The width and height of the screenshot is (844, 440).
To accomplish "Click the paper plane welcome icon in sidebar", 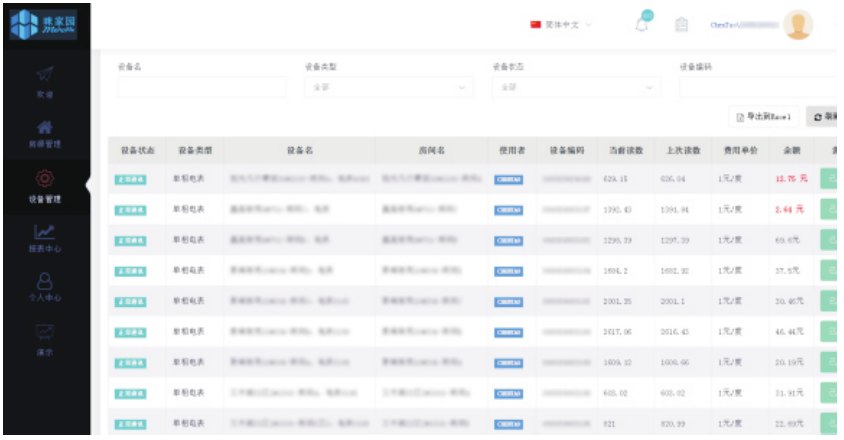I will click(45, 74).
